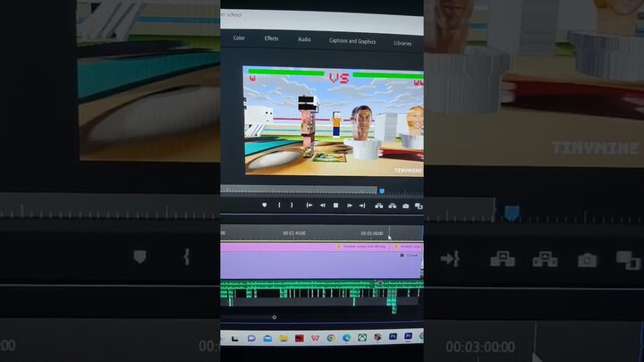This screenshot has height=362, width=644.
Task: Open Google Chrome from the taskbar
Action: pos(331,338)
